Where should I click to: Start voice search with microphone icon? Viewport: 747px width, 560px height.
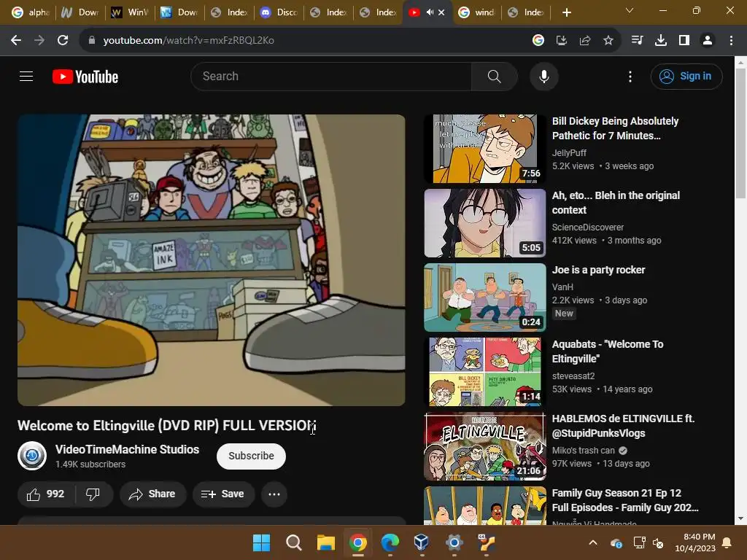pos(543,76)
